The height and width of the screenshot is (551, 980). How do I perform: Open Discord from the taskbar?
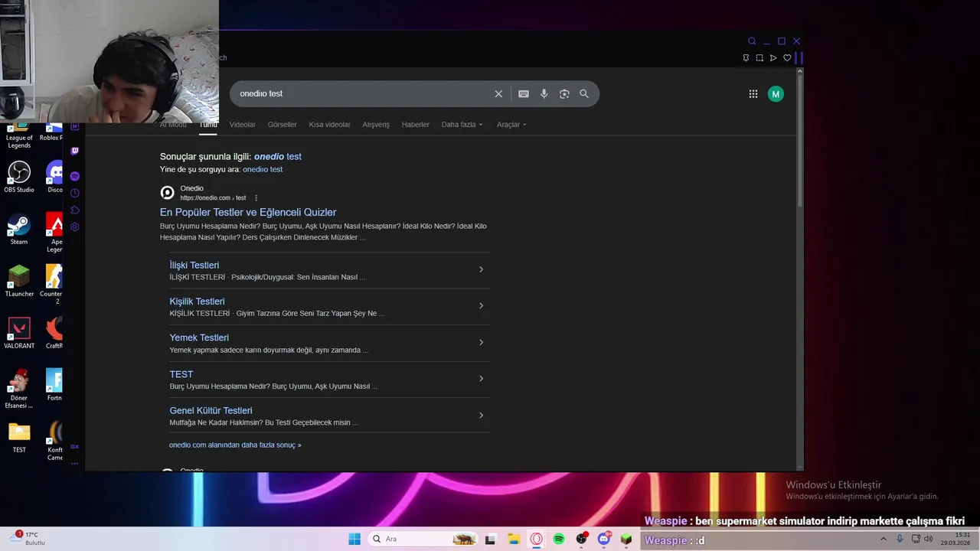click(x=604, y=539)
